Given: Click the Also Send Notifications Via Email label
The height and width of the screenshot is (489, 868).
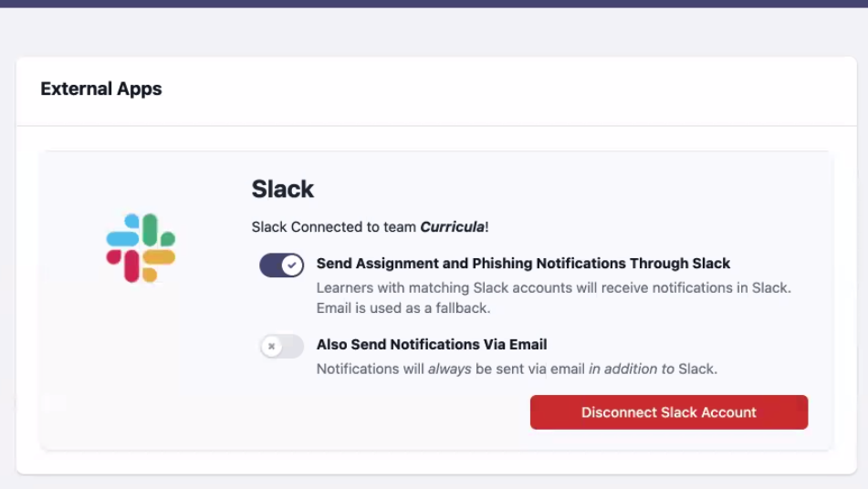Looking at the screenshot, I should pos(432,344).
